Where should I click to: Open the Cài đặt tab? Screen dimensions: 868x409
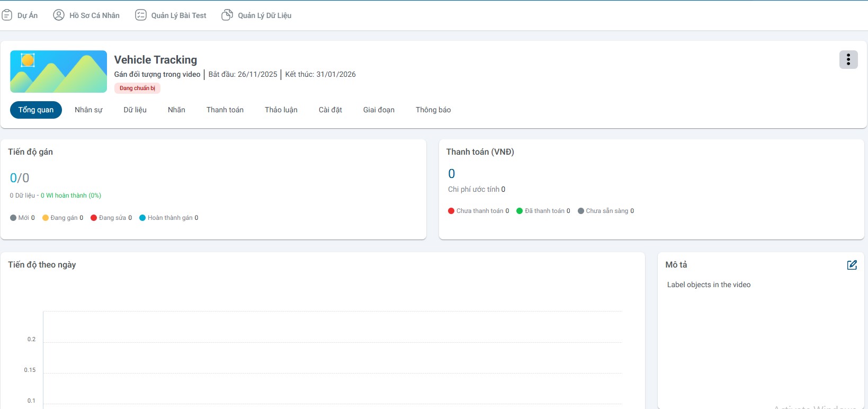point(330,110)
